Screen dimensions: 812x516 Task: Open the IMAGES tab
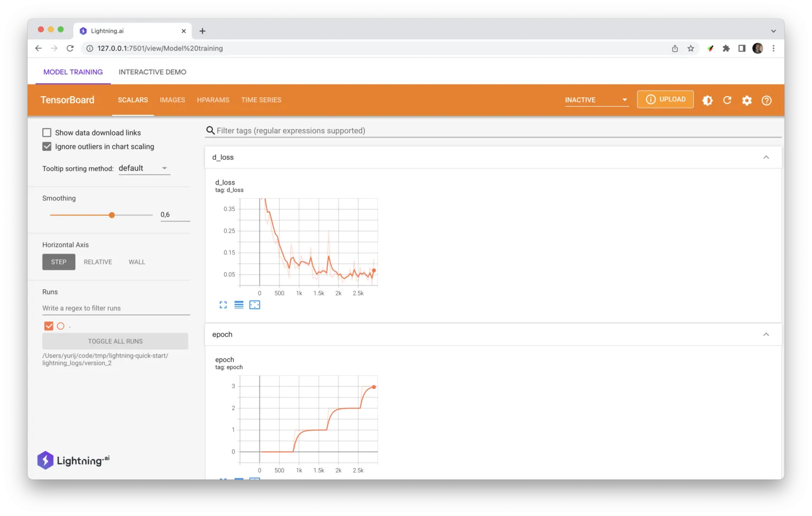(172, 100)
